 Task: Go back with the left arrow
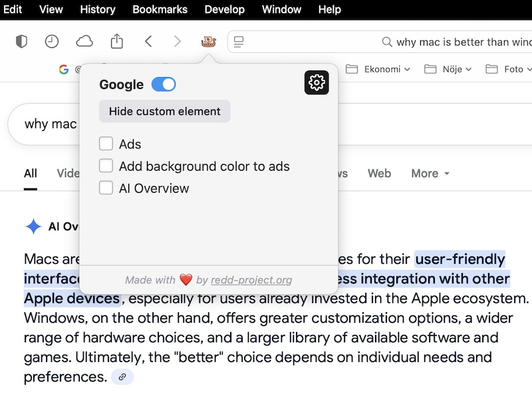tap(148, 42)
